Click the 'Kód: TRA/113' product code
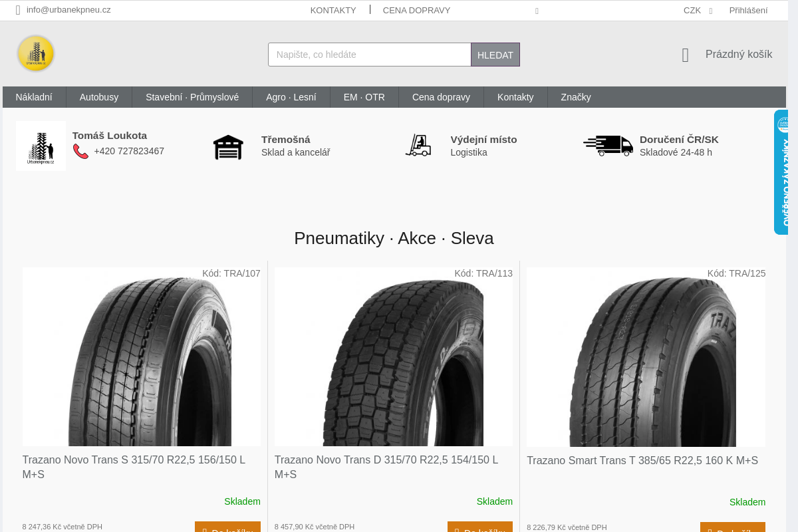 tap(483, 273)
